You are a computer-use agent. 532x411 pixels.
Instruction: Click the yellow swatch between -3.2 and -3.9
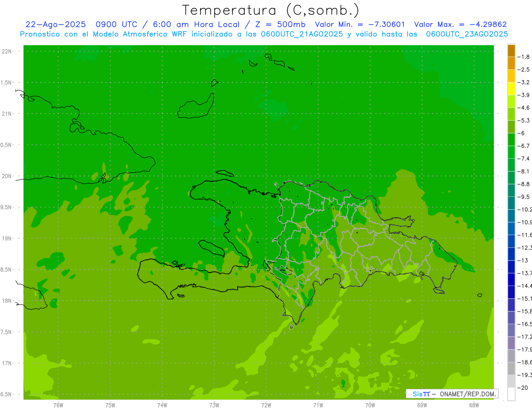point(511,89)
